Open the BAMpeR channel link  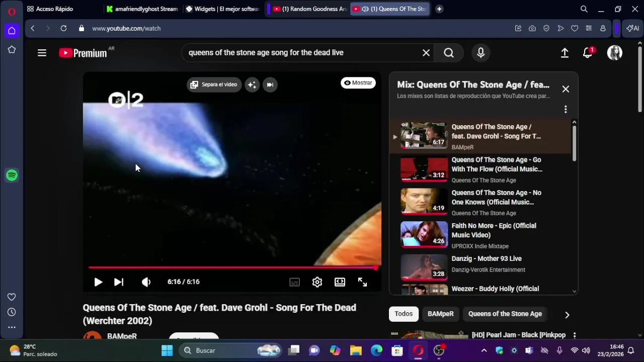point(122,336)
